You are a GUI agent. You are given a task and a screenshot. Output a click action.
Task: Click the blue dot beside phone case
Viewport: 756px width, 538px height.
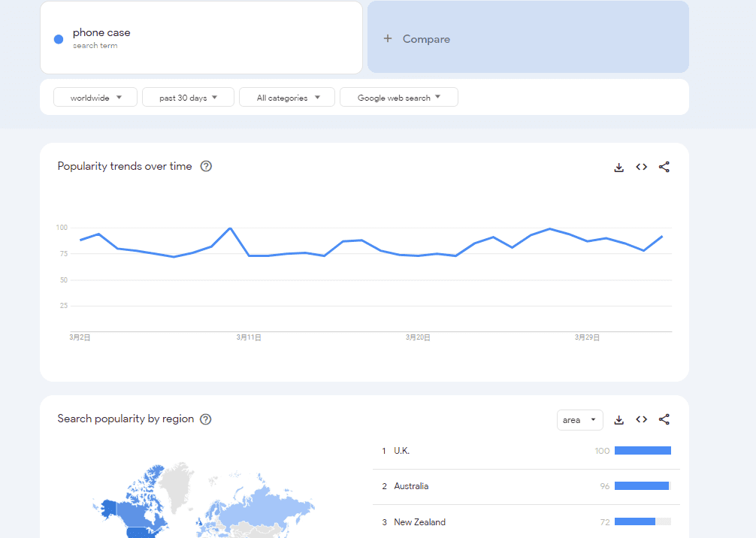[59, 39]
